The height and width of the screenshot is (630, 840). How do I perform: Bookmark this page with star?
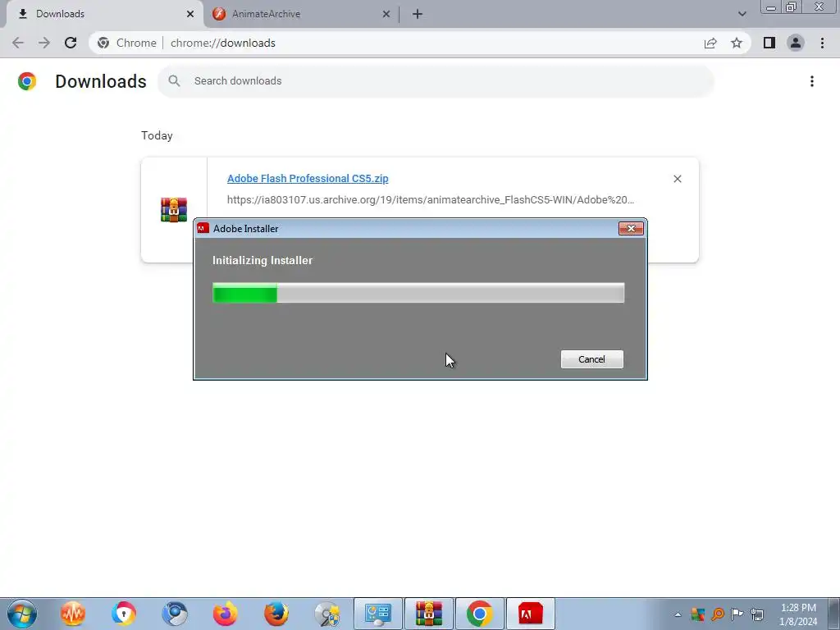point(737,43)
